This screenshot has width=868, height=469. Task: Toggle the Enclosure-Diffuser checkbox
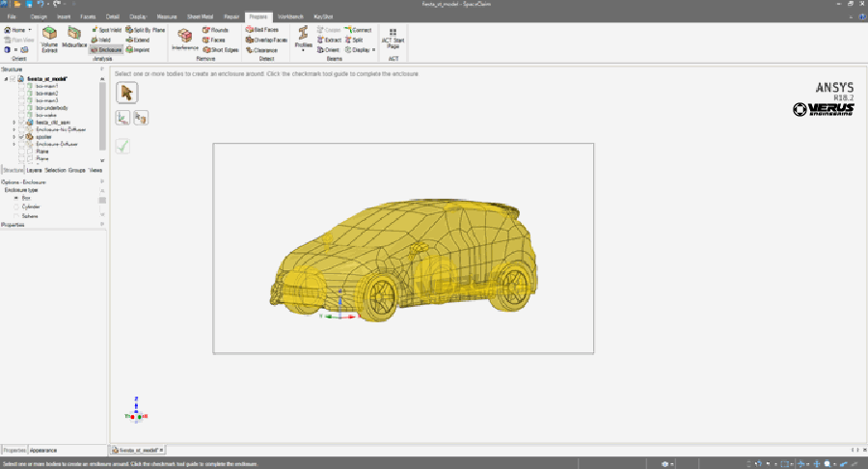click(21, 144)
